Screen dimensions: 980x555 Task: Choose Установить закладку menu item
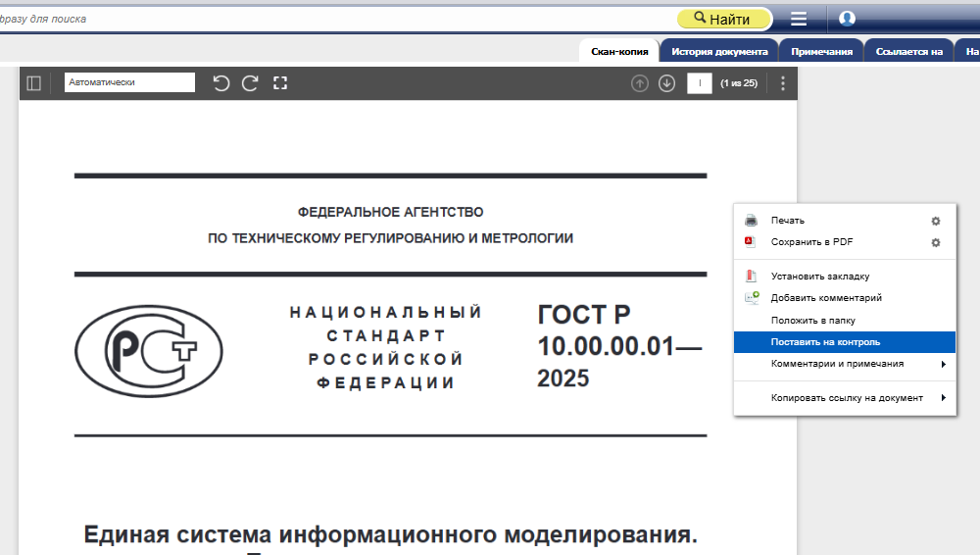(x=845, y=276)
